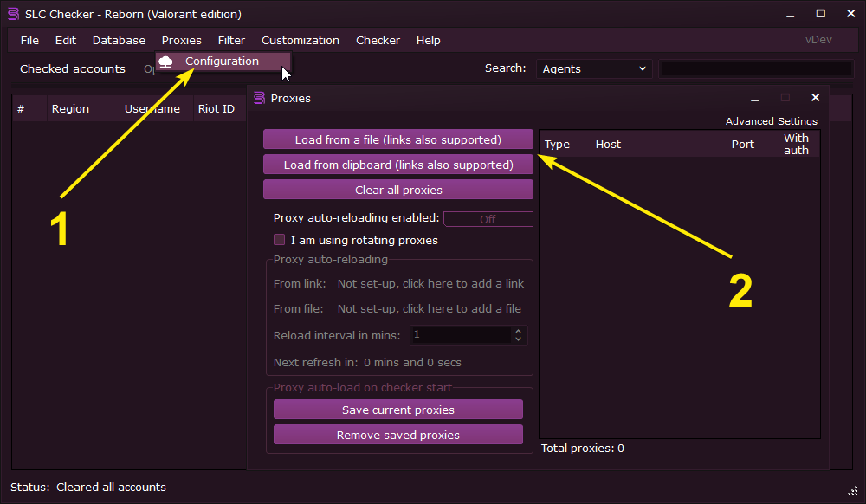The width and height of the screenshot is (866, 504).
Task: Click Clear all proxies button
Action: coord(397,190)
